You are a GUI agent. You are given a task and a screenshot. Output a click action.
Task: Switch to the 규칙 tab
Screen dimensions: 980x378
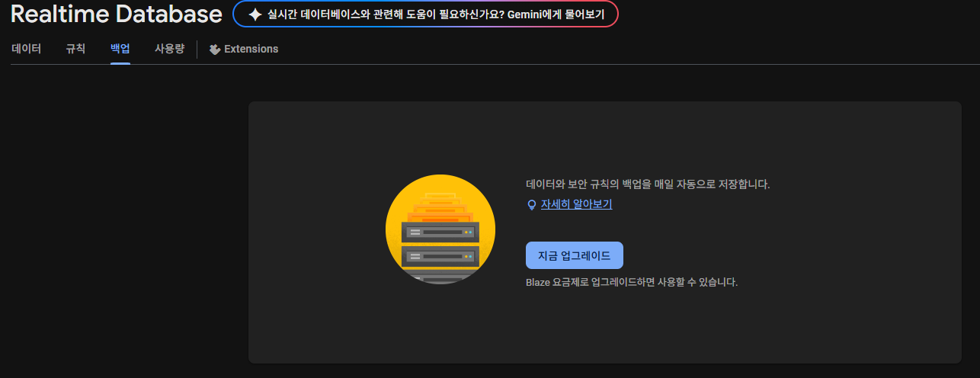coord(75,49)
